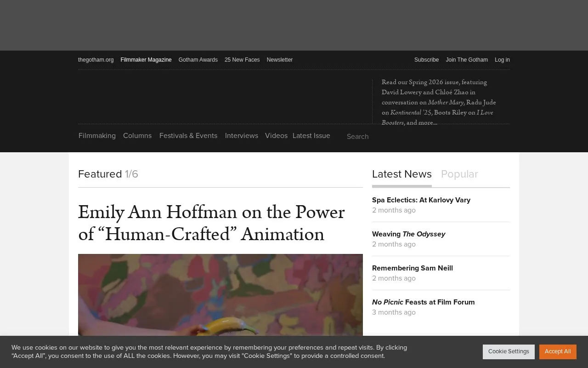This screenshot has width=588, height=368.
Task: Go to Filmmaker Magazine link
Action: click(146, 60)
